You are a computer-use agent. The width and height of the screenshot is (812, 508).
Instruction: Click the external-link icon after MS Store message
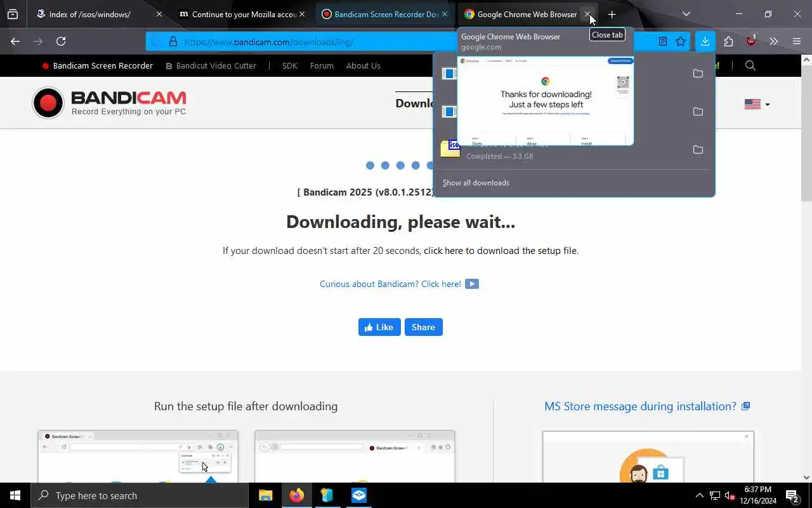[746, 406]
